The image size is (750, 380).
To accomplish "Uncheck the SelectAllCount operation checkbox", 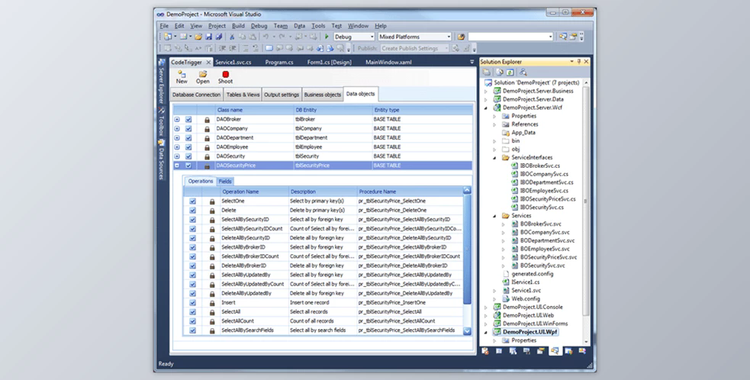I will tap(193, 321).
